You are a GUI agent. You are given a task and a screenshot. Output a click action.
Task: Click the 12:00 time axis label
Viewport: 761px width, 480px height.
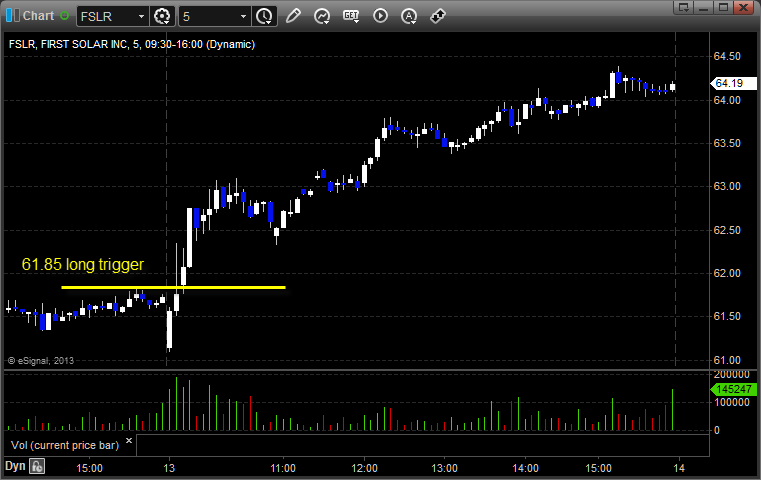pyautogui.click(x=364, y=468)
